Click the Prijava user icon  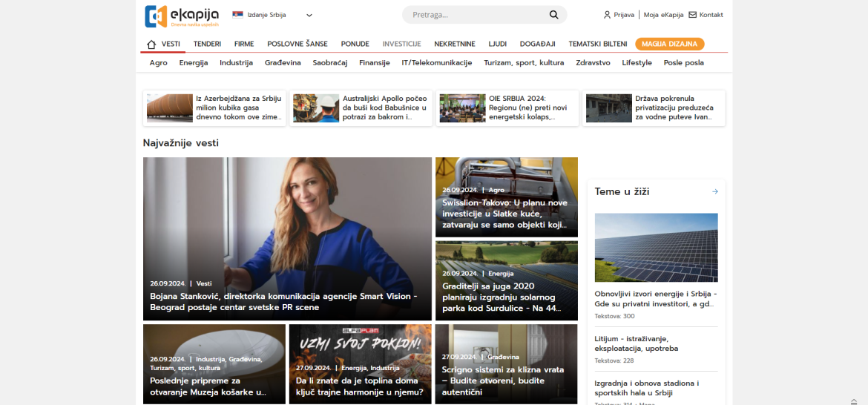(x=608, y=15)
